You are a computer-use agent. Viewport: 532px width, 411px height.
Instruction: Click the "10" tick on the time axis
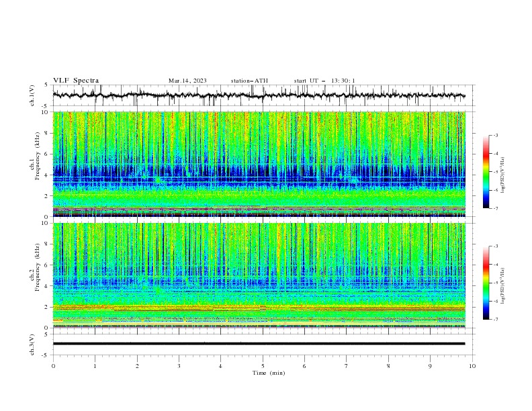(x=472, y=366)
